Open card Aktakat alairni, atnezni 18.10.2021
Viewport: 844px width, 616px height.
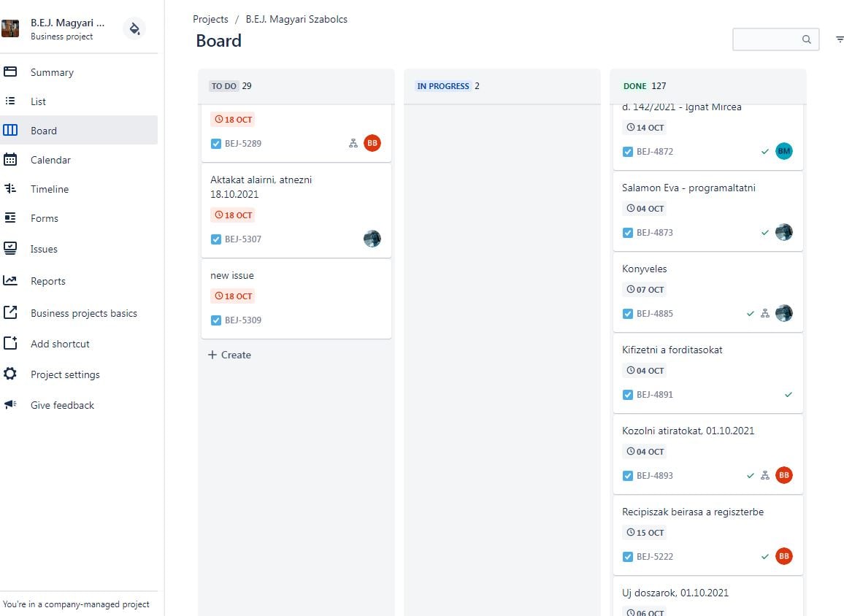coord(296,211)
